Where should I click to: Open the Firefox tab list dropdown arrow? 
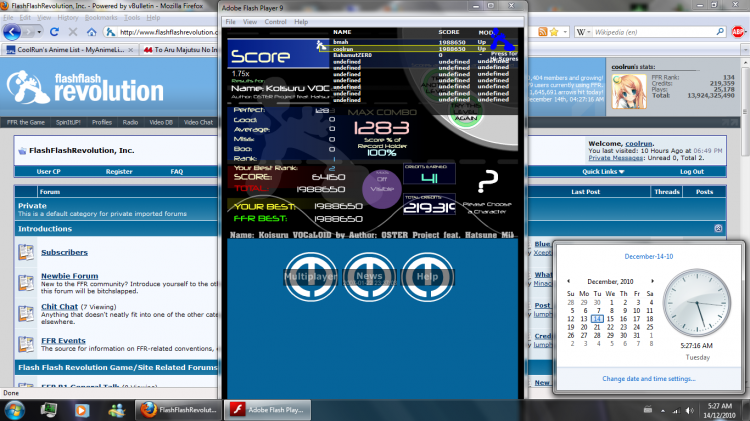point(745,49)
